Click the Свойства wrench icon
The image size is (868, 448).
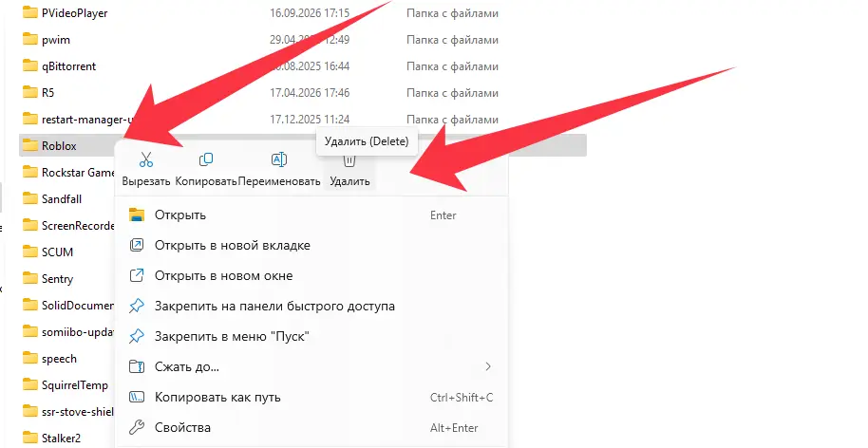pos(137,427)
